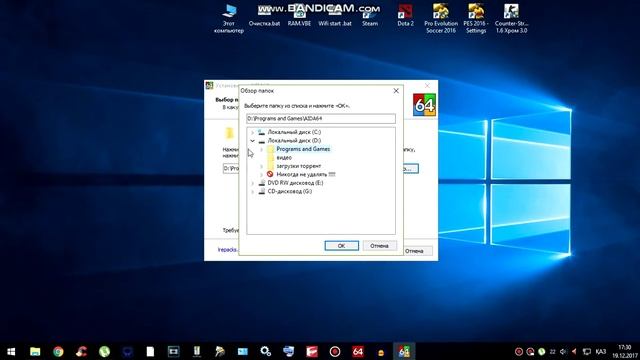Screen dimensions: 640x360
Task: Select CD-дисковод (G:) in tree
Action: click(289, 191)
